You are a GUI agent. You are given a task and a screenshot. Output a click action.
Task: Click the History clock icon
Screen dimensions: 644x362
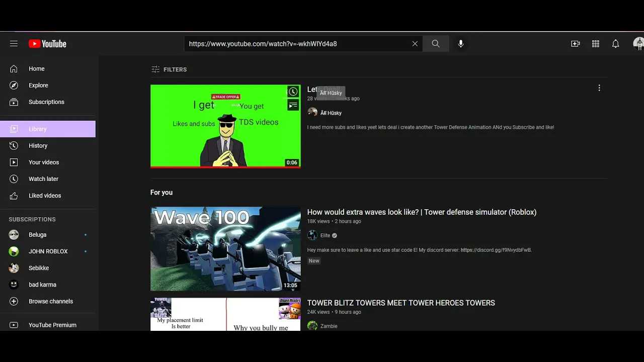tap(14, 146)
